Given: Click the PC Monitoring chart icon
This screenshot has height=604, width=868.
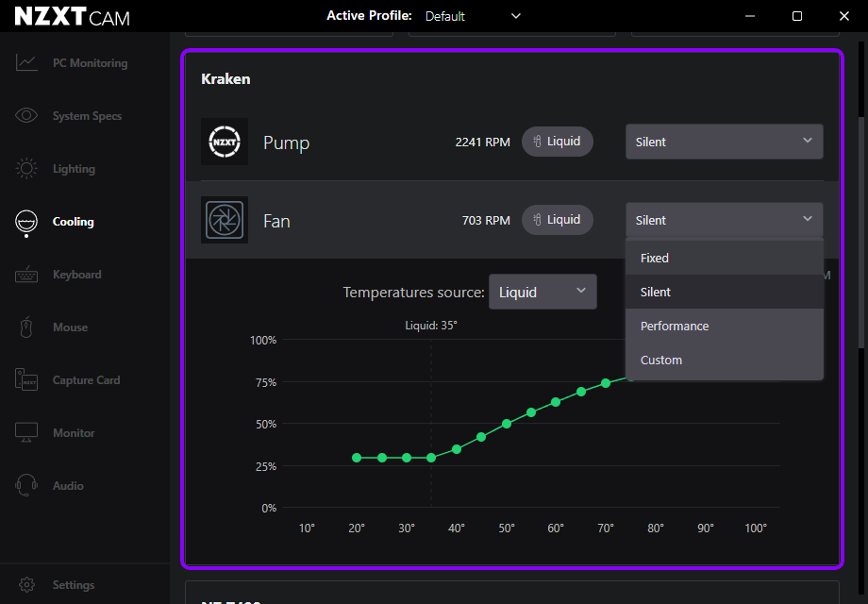Looking at the screenshot, I should pyautogui.click(x=26, y=63).
